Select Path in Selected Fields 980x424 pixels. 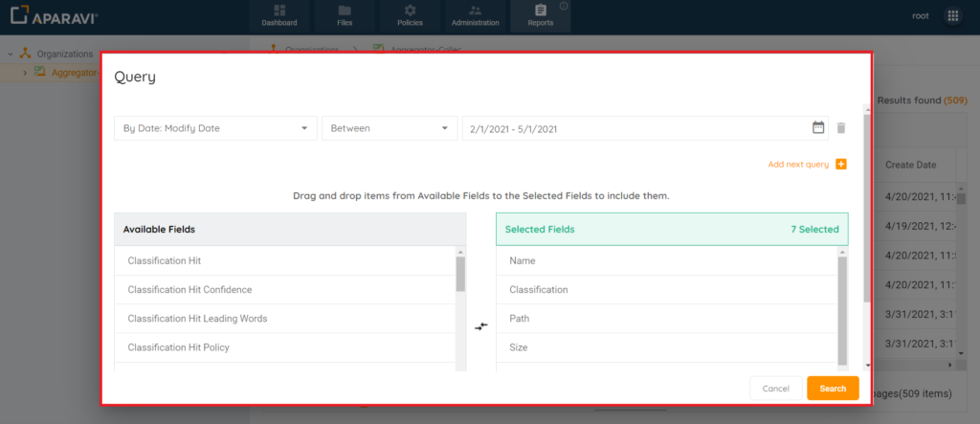click(667, 319)
